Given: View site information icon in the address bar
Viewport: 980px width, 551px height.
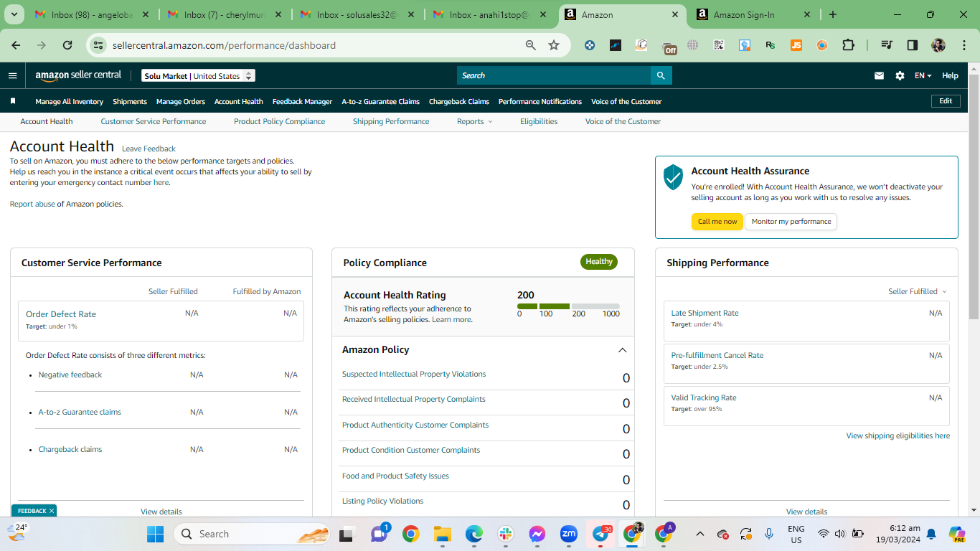Looking at the screenshot, I should (99, 45).
